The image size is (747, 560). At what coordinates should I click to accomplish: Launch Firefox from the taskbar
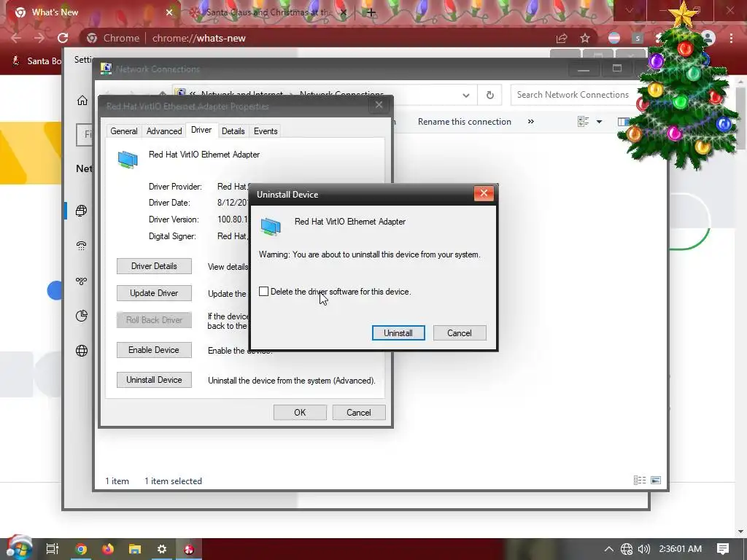(x=108, y=549)
